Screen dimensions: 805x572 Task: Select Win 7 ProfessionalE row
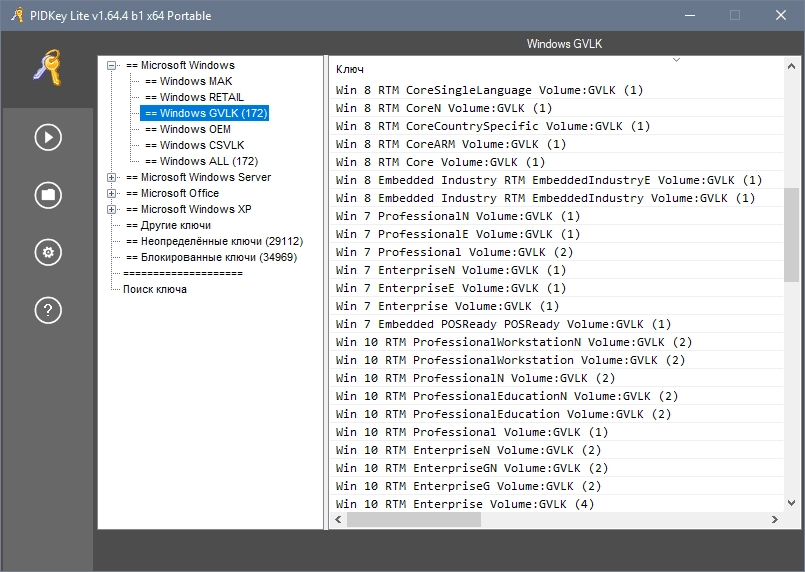point(556,234)
